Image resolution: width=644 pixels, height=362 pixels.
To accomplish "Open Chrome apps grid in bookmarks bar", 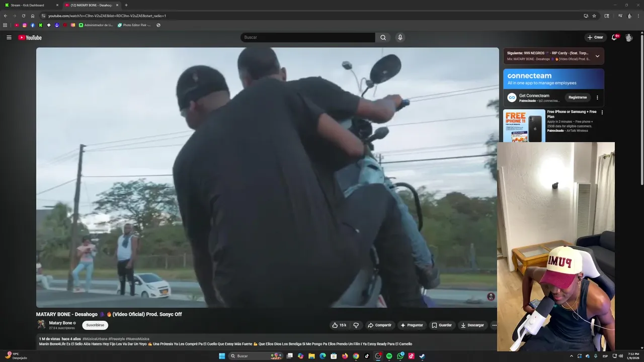I will click(x=5, y=25).
